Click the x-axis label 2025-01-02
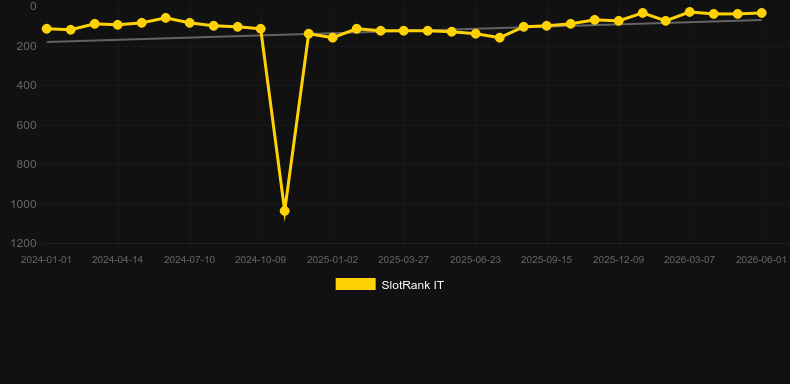The width and height of the screenshot is (790, 384). click(x=333, y=260)
